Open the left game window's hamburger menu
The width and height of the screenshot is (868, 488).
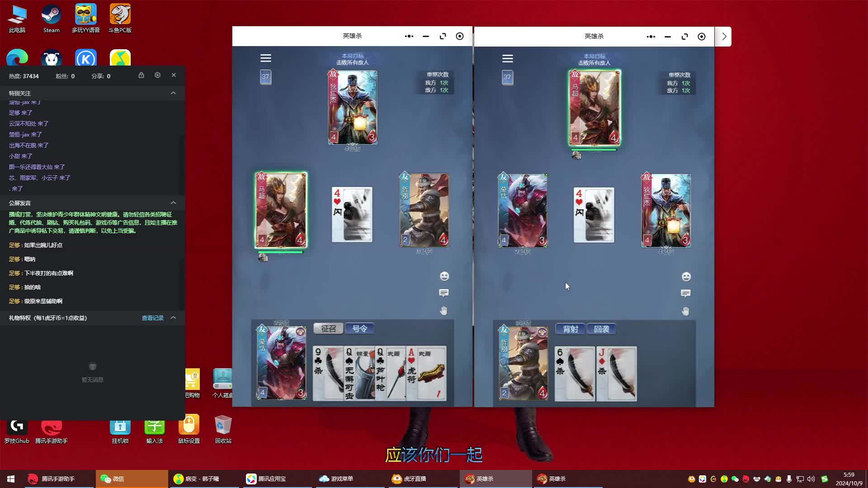266,58
